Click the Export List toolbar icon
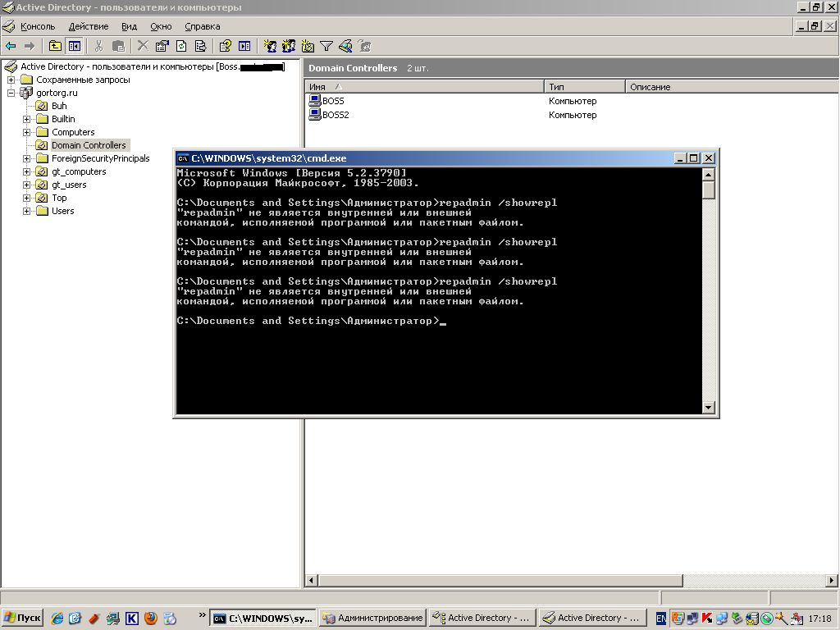840x630 pixels. point(200,47)
